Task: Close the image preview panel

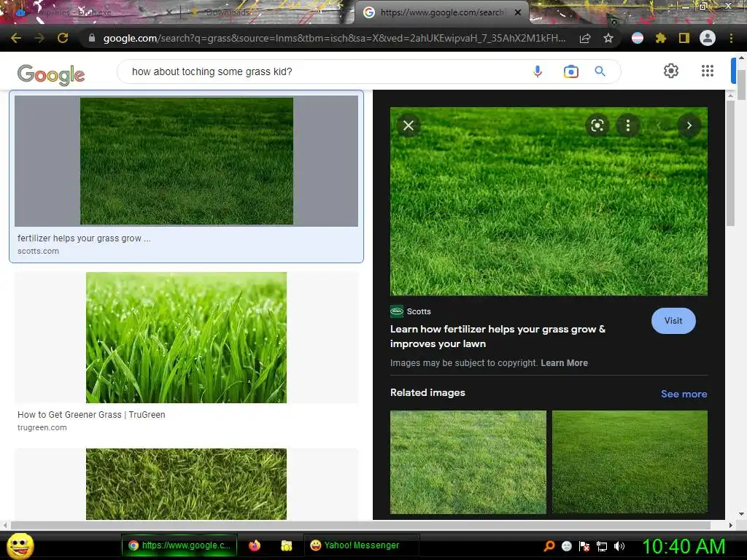Action: point(409,125)
